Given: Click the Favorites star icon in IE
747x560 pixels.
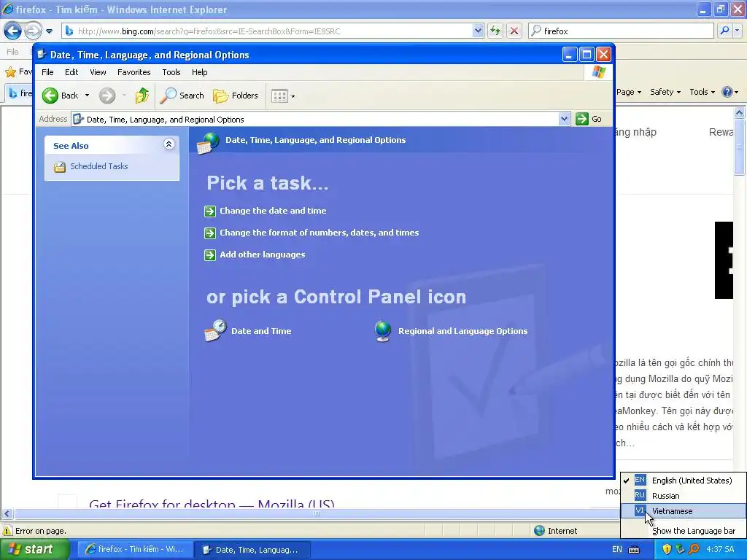Looking at the screenshot, I should [10, 72].
